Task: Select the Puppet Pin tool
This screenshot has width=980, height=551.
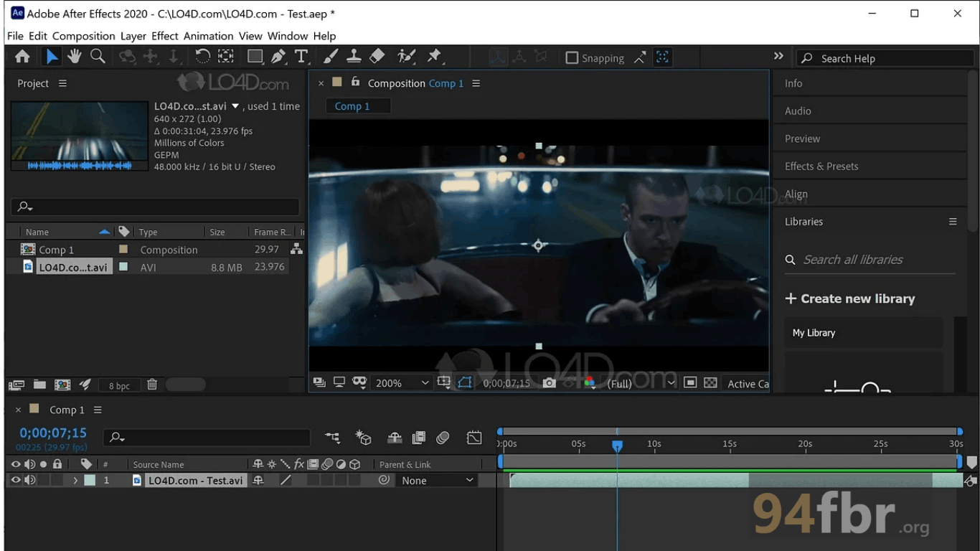Action: [434, 57]
